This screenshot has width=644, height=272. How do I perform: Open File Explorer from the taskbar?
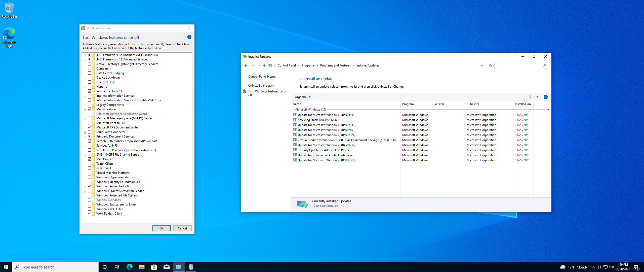point(142,267)
